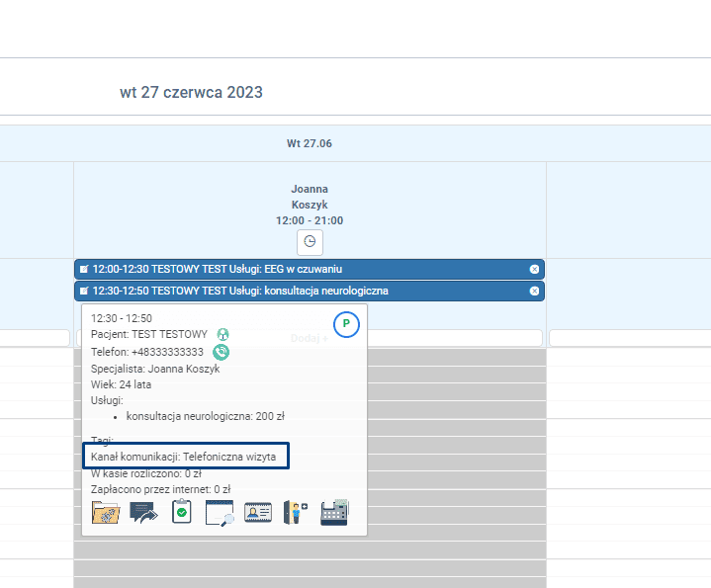Open the patient folder icon in popup
This screenshot has height=588, width=711.
(x=105, y=512)
